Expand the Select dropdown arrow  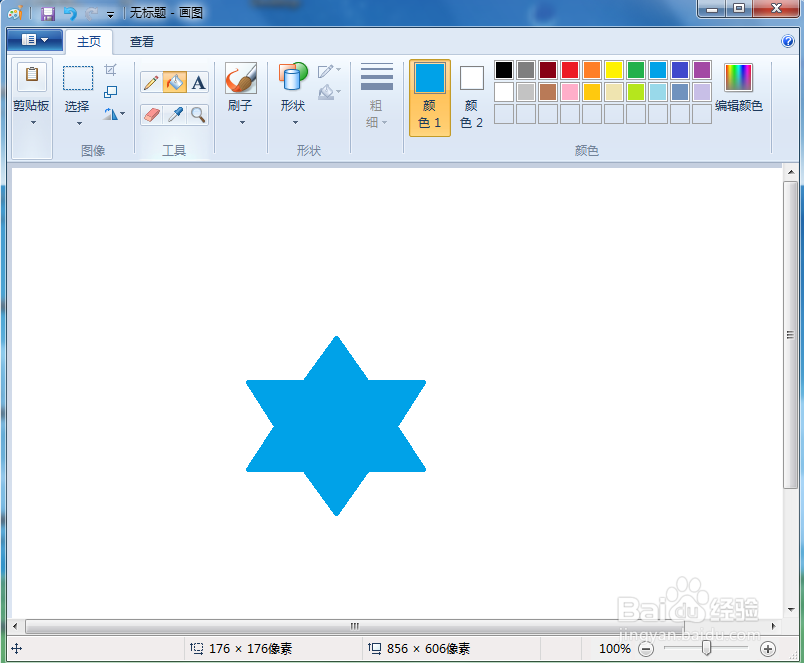(79, 124)
